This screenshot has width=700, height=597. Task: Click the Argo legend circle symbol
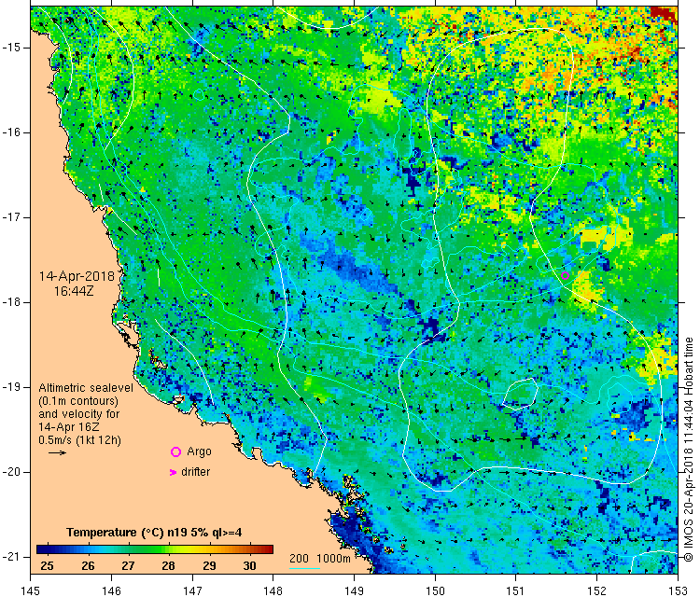tap(175, 452)
